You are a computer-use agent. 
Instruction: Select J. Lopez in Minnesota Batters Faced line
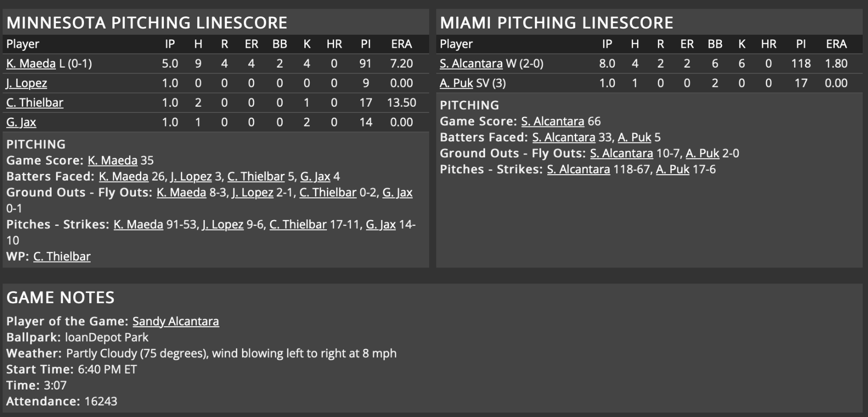(191, 176)
